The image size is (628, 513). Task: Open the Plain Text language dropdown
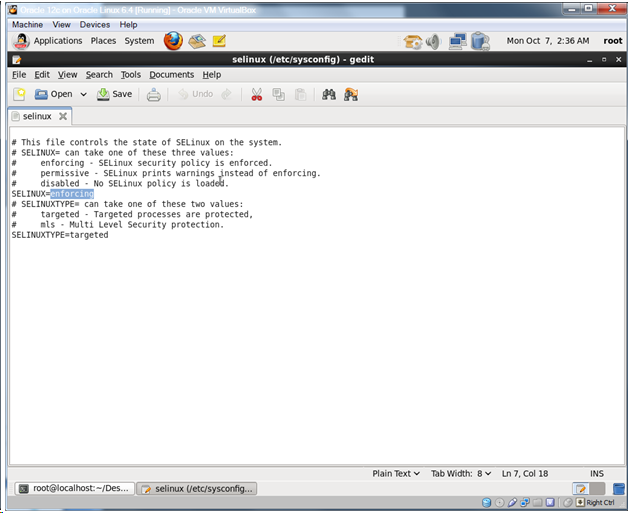[x=396, y=473]
